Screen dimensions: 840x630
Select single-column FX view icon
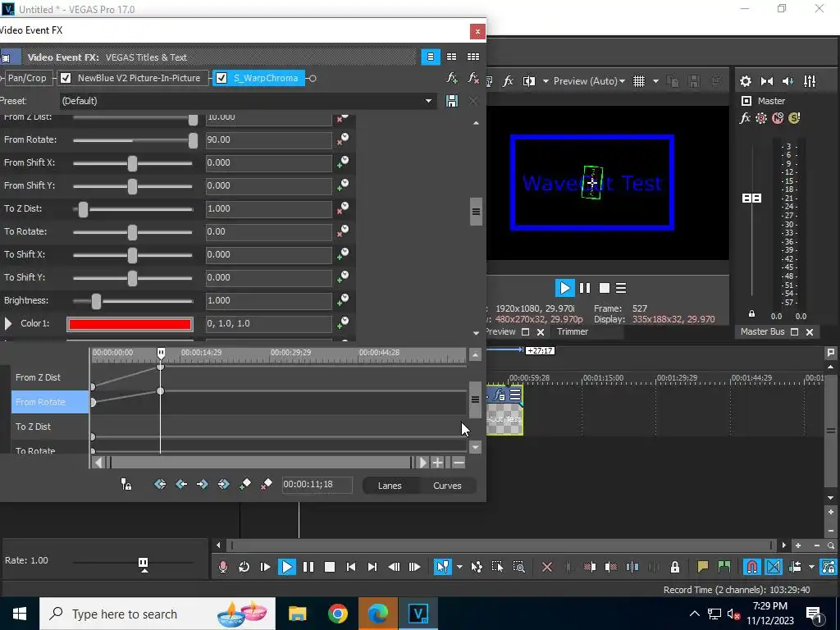pos(430,57)
